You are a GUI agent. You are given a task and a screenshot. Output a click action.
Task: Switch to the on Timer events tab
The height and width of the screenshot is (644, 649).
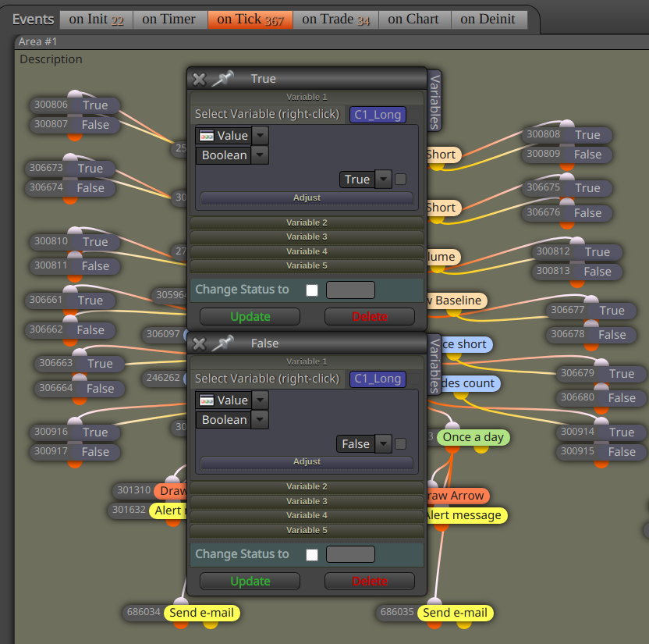coord(168,20)
